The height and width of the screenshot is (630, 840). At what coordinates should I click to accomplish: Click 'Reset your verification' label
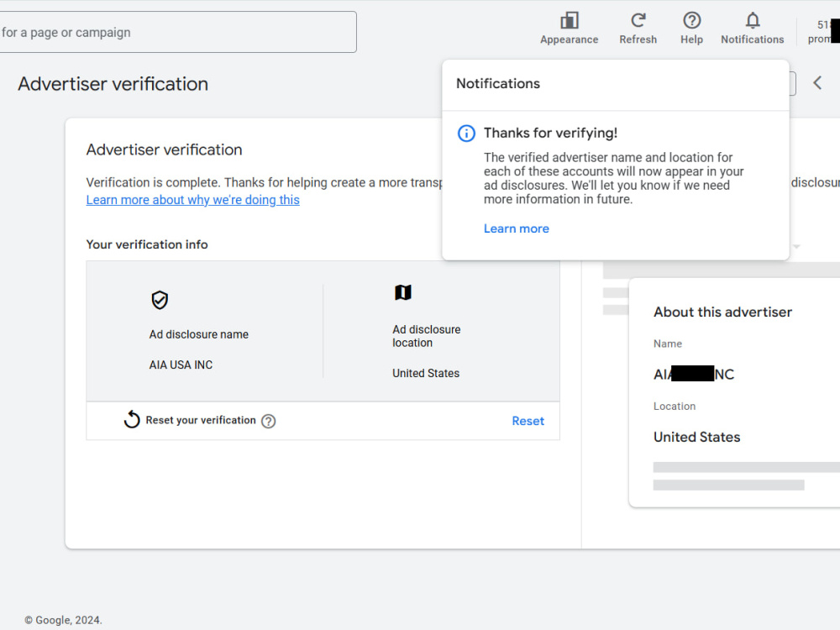201,420
